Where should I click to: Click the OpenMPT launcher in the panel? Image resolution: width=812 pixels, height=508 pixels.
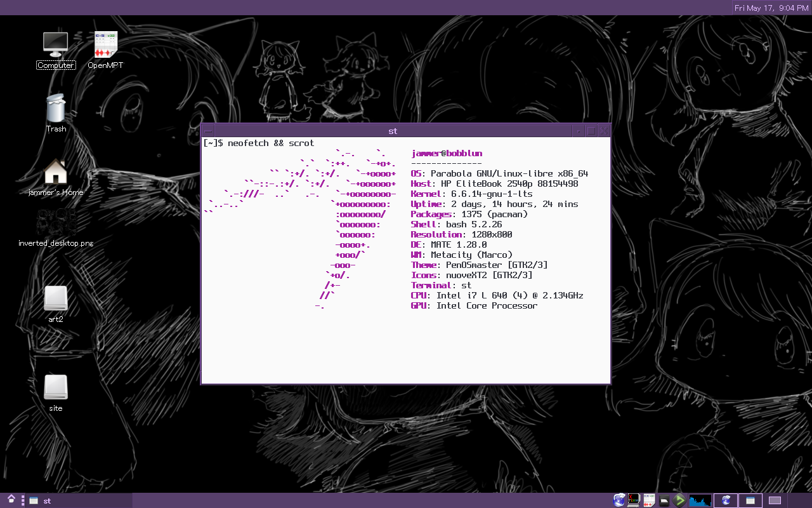click(649, 500)
